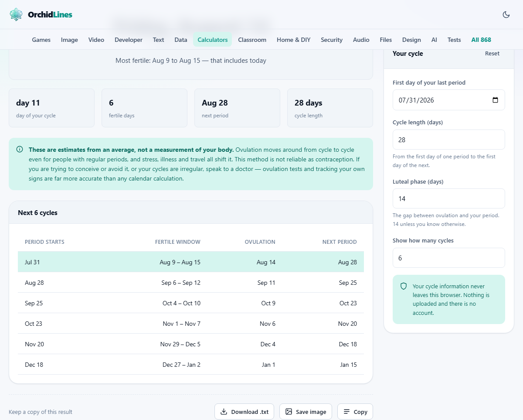Select the Calculators tab

click(213, 40)
